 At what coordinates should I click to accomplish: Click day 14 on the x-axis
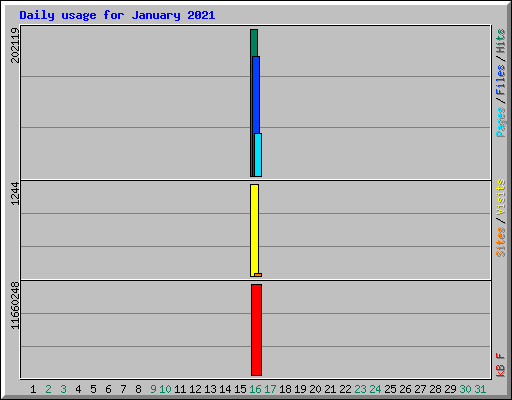tap(225, 389)
